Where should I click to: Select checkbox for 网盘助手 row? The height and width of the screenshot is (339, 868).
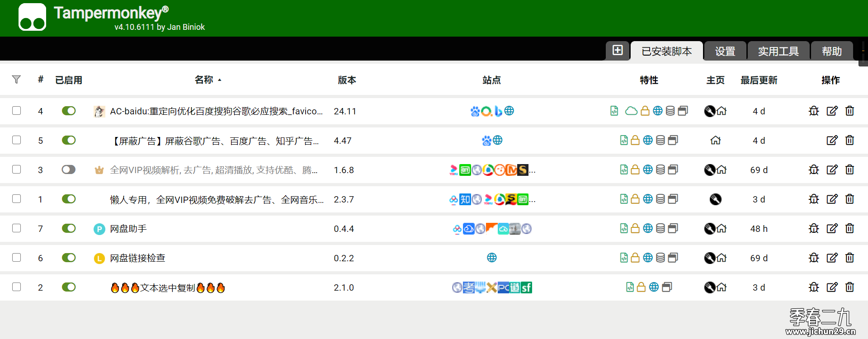point(17,228)
